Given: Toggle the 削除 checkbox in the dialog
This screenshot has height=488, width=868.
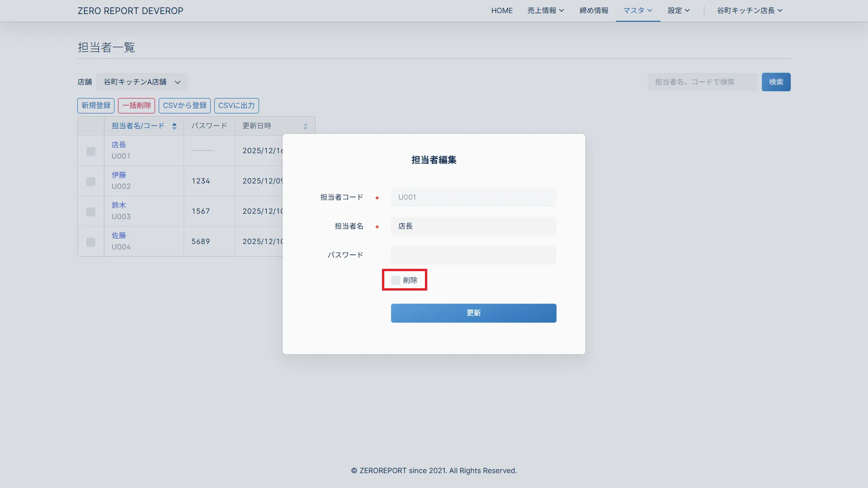Looking at the screenshot, I should pyautogui.click(x=396, y=280).
